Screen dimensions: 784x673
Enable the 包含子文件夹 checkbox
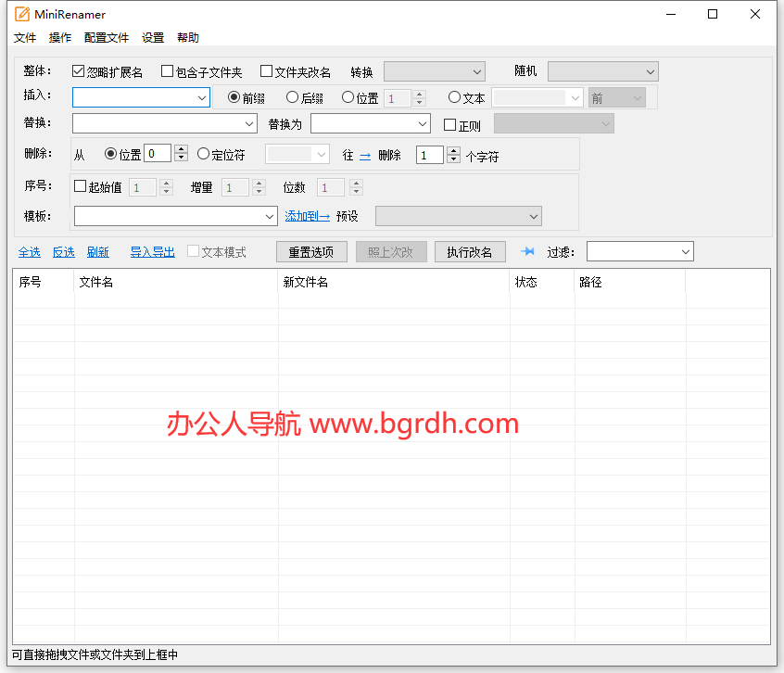click(x=168, y=71)
